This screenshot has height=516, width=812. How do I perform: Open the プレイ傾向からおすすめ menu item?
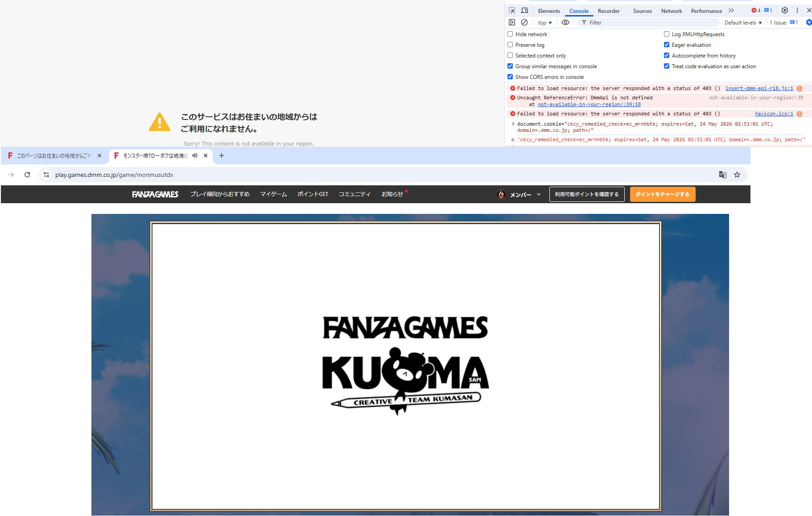click(x=220, y=194)
